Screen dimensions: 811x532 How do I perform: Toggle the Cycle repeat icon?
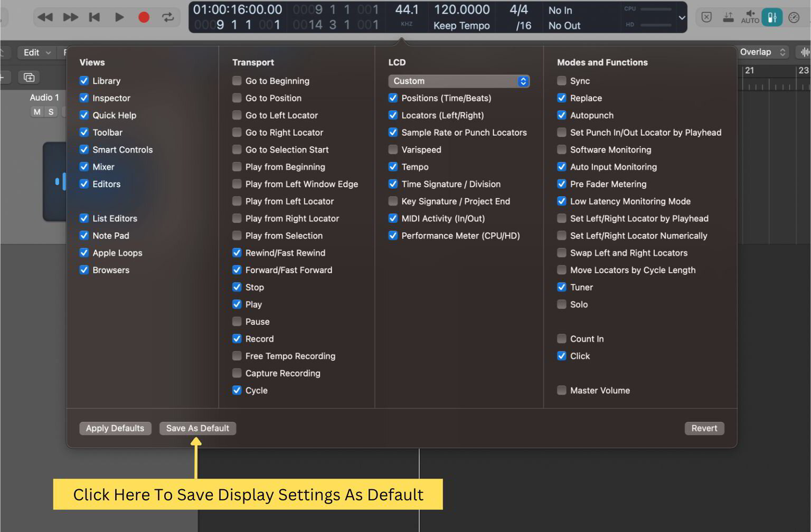[x=168, y=16]
